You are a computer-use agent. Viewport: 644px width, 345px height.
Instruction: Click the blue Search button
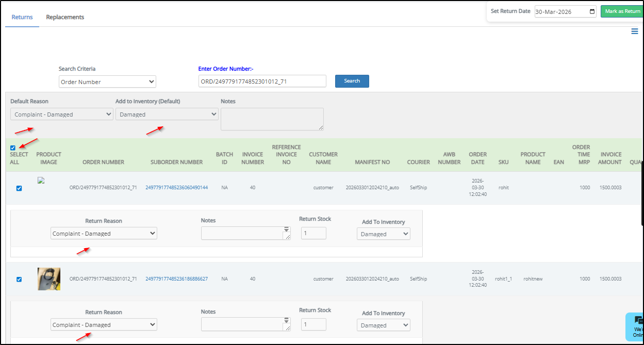352,81
